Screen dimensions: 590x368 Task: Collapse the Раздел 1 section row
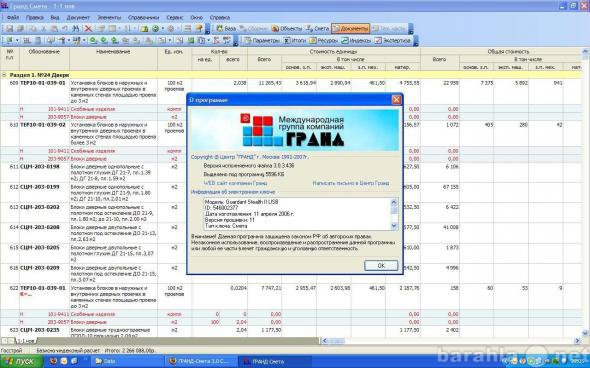tap(5, 75)
